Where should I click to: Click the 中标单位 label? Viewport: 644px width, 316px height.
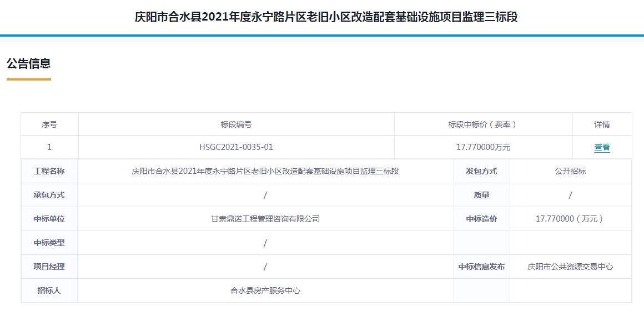pyautogui.click(x=49, y=219)
